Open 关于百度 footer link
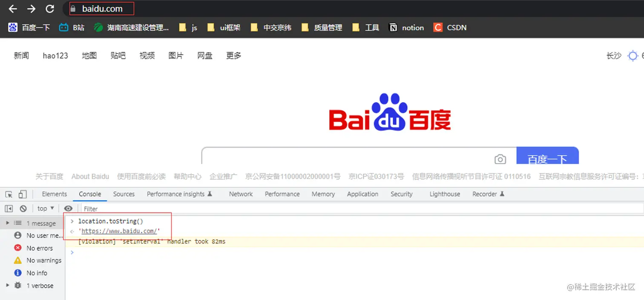The height and width of the screenshot is (300, 644). pyautogui.click(x=49, y=176)
